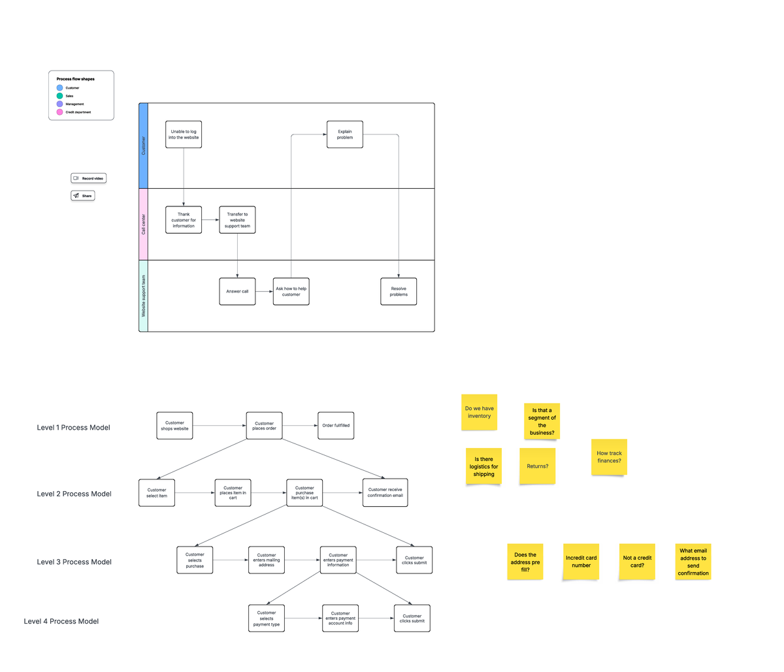The width and height of the screenshot is (784, 672).
Task: Select 'Transfer to website support team' box
Action: pyautogui.click(x=237, y=220)
